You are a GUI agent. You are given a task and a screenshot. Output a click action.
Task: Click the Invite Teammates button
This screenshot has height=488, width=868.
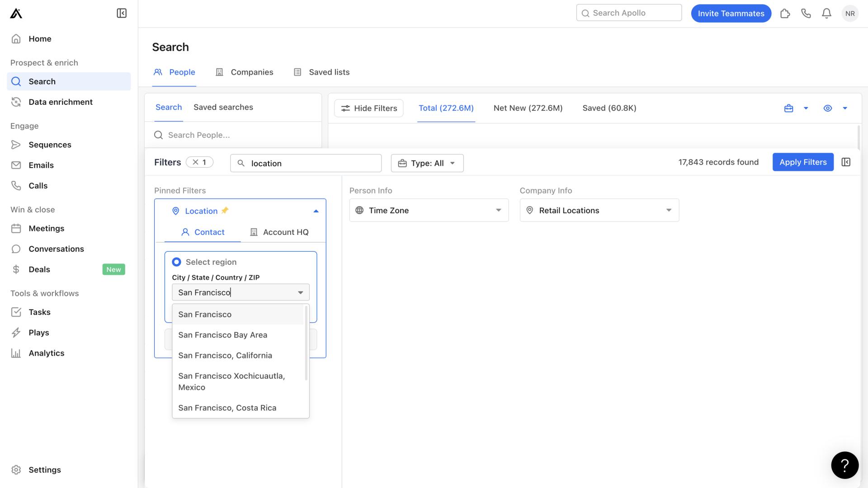pyautogui.click(x=731, y=13)
